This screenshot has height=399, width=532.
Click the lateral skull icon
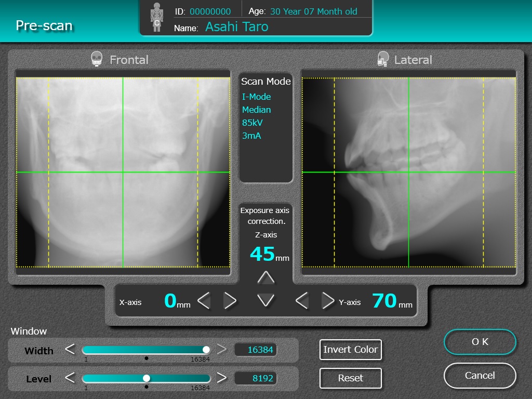pos(383,59)
